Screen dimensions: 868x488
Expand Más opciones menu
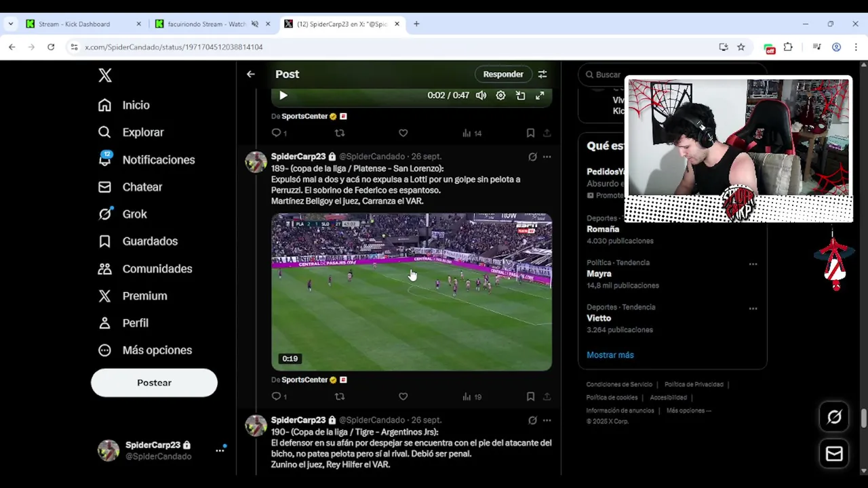145,350
